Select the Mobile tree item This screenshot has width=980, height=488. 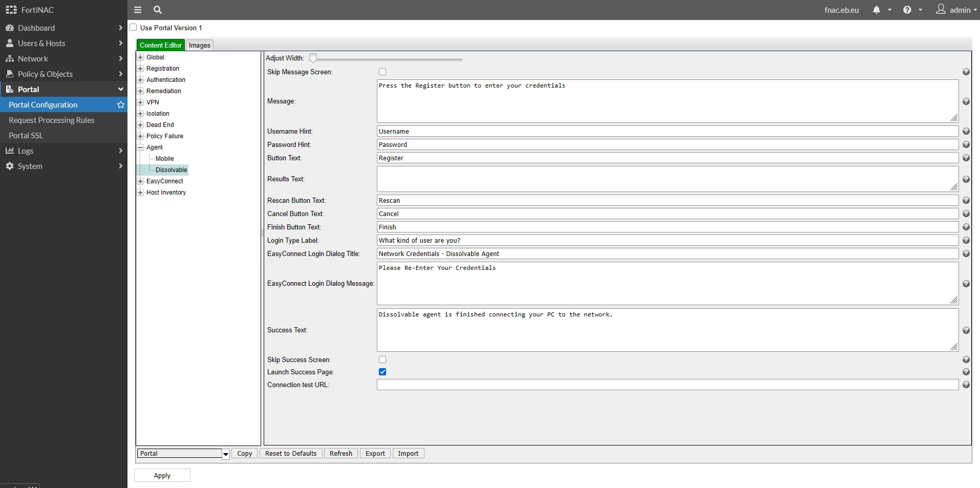click(x=165, y=159)
